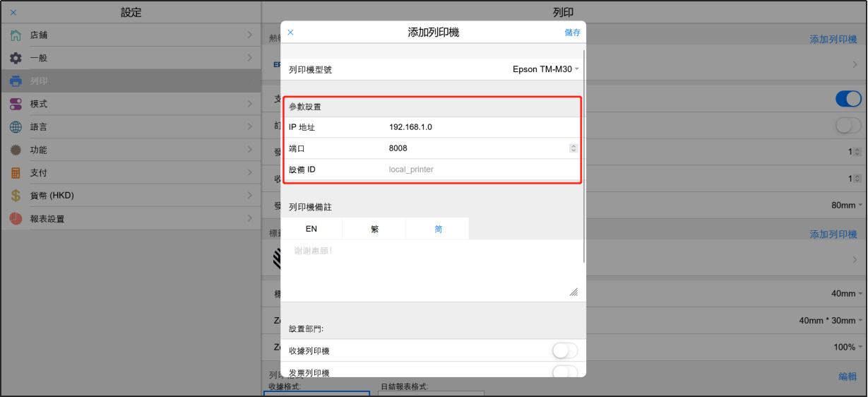
Task: Click 儲存 to save the printer
Action: coord(572,32)
